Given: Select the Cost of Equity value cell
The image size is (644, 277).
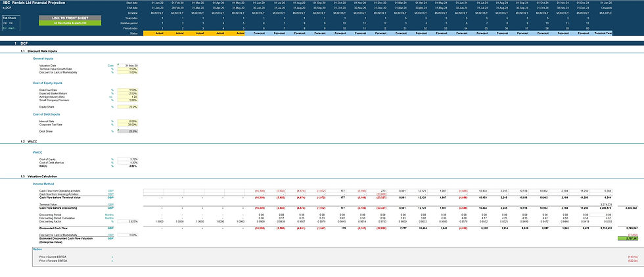Looking at the screenshot, I should [x=127, y=160].
